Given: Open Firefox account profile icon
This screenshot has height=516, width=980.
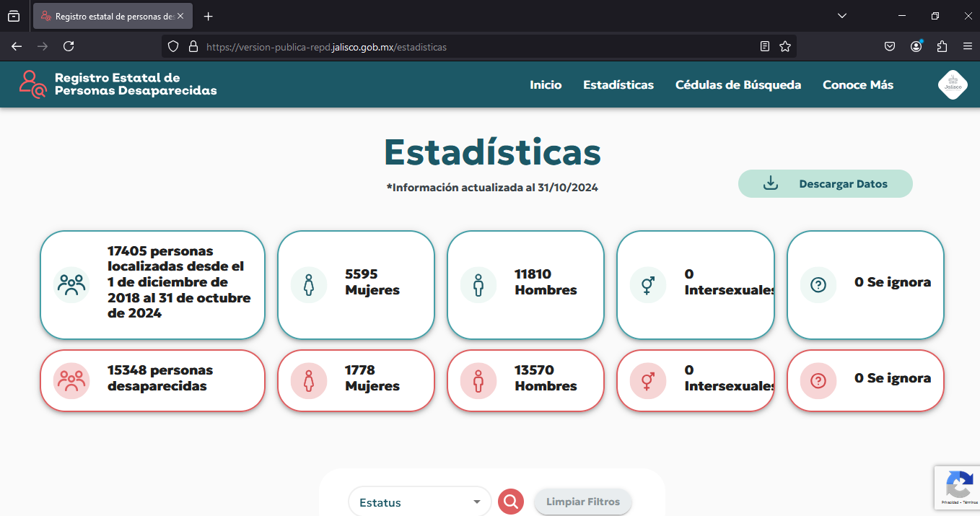Looking at the screenshot, I should (x=916, y=46).
